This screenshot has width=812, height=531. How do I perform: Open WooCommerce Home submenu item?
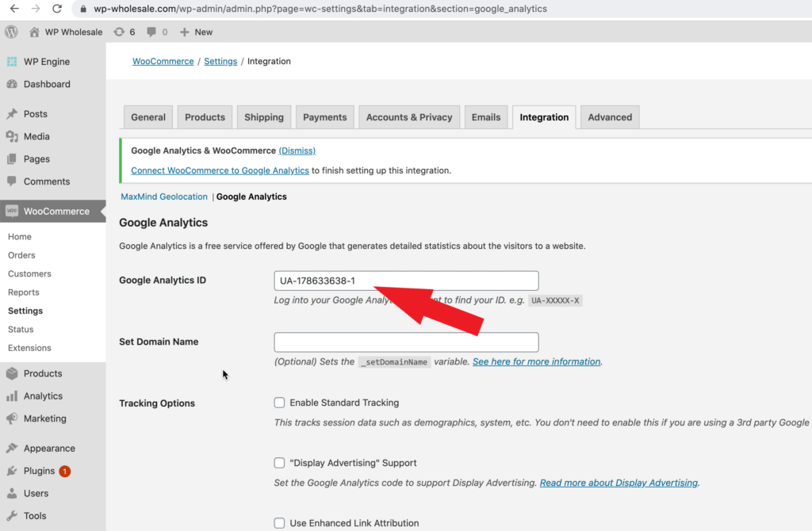click(x=20, y=236)
